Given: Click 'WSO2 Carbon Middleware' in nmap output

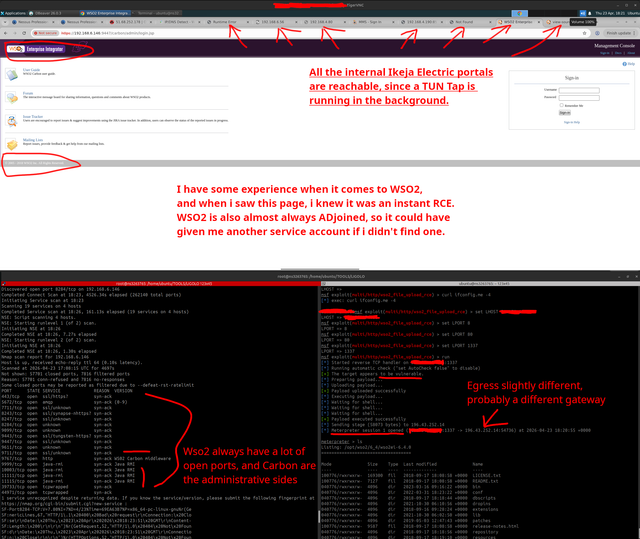Looking at the screenshot, I should [x=142, y=459].
